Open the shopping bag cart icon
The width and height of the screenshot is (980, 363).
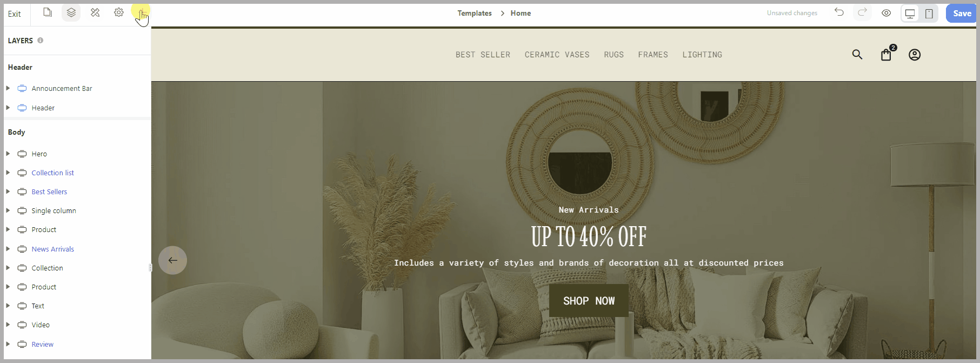coord(886,54)
